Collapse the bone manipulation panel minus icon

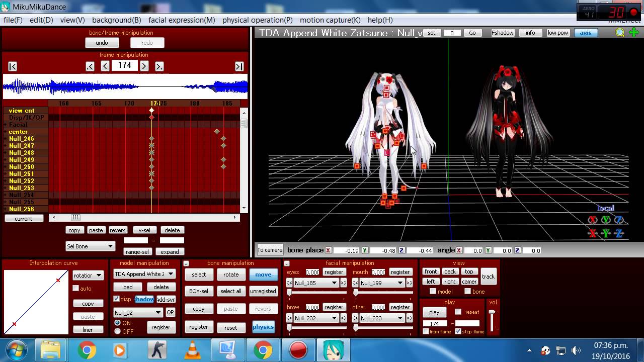186,263
